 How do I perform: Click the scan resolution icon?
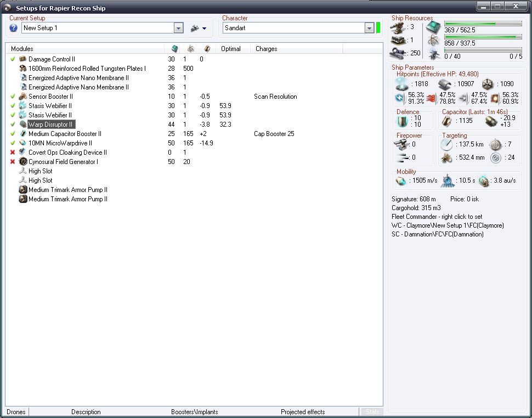tap(446, 157)
